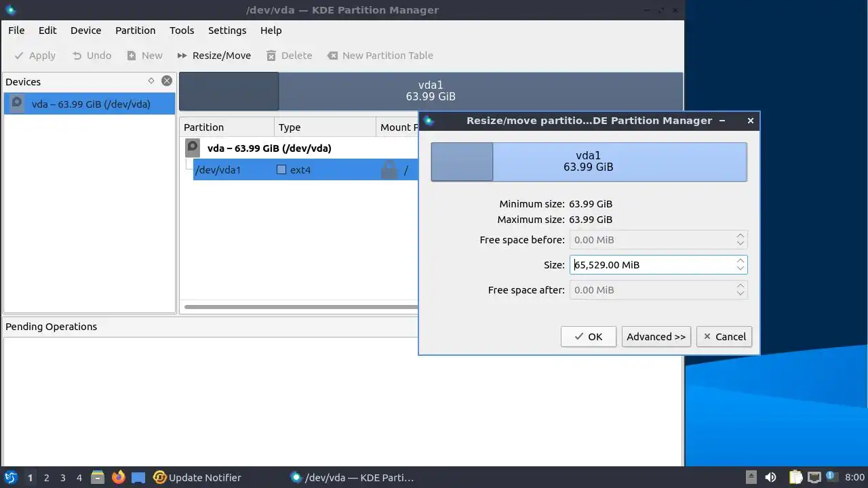The image size is (868, 488).
Task: Switch to virtual desktop 4
Action: pos(79,478)
